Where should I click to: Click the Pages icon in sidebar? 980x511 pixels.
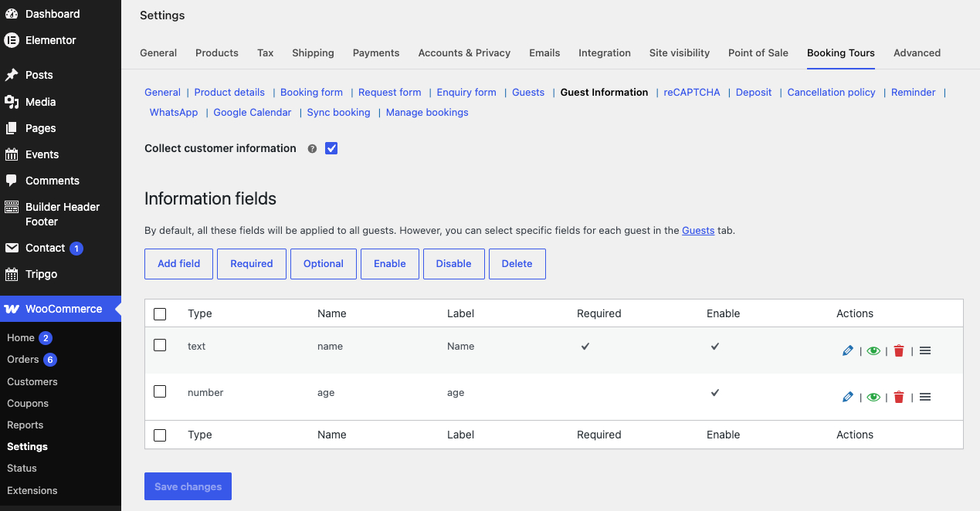(x=12, y=128)
